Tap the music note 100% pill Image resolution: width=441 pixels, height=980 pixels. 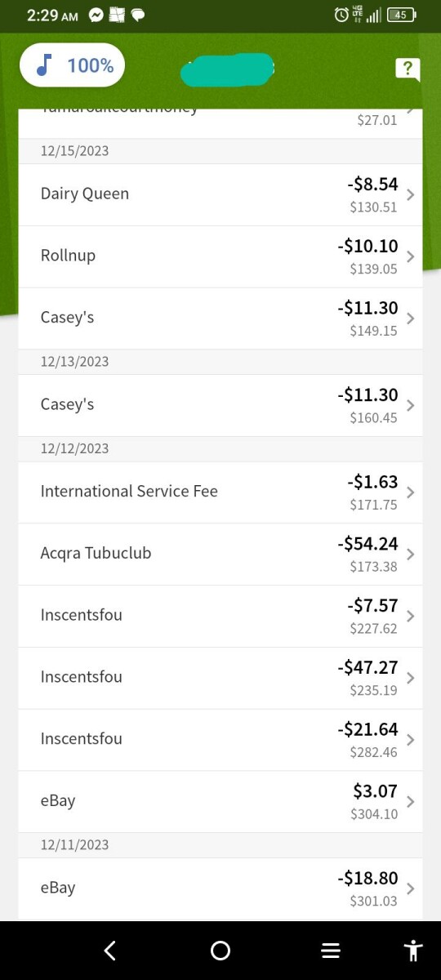pos(73,65)
